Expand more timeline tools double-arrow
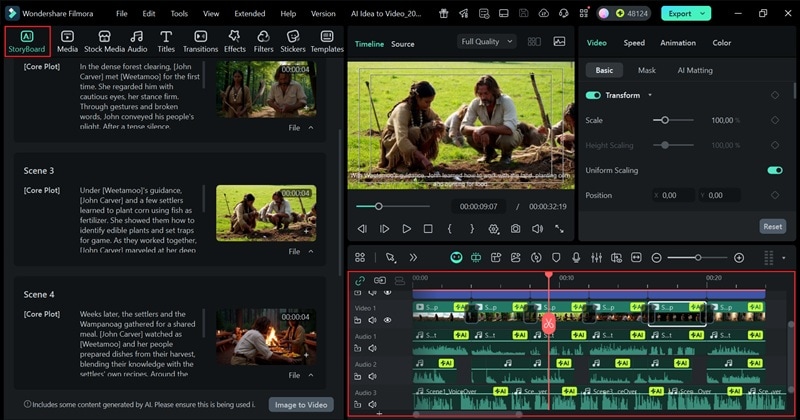 [x=413, y=258]
